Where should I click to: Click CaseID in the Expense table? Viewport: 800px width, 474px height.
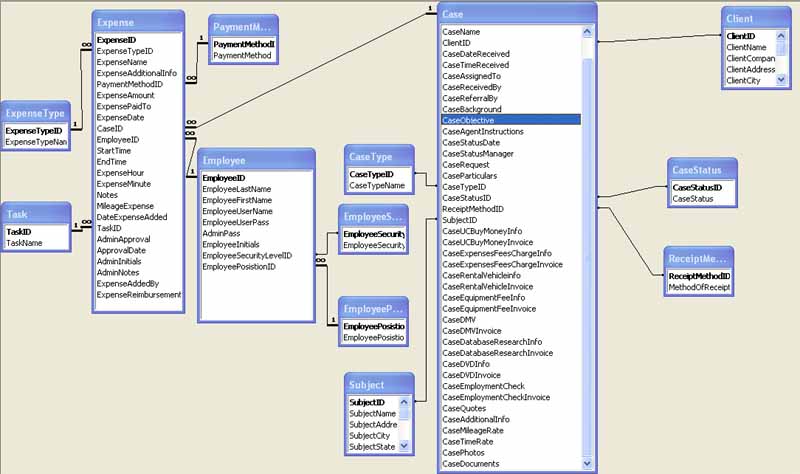point(110,129)
